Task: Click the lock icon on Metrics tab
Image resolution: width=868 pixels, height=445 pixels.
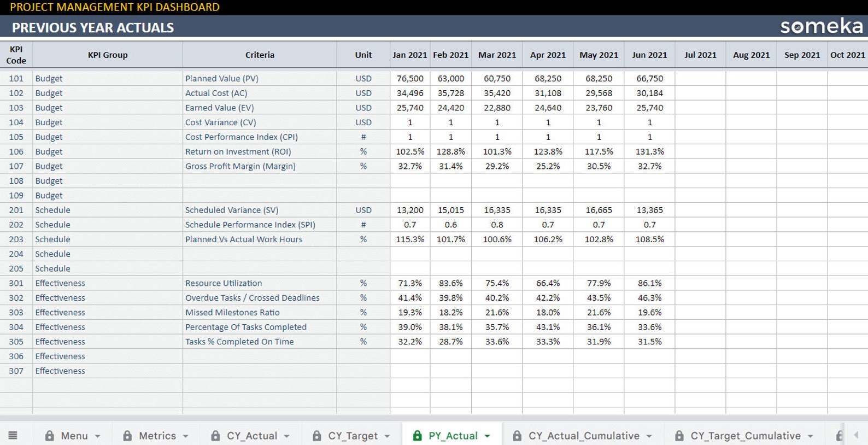Action: [127, 436]
